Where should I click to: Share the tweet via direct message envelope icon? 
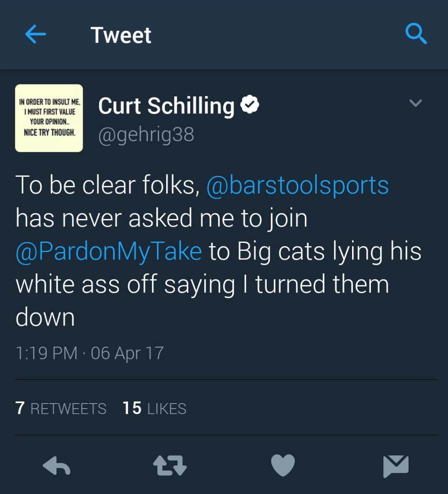396,466
